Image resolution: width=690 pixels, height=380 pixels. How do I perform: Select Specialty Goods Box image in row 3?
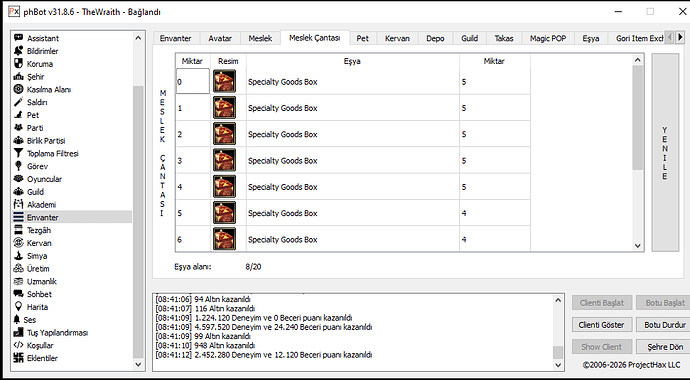(224, 160)
